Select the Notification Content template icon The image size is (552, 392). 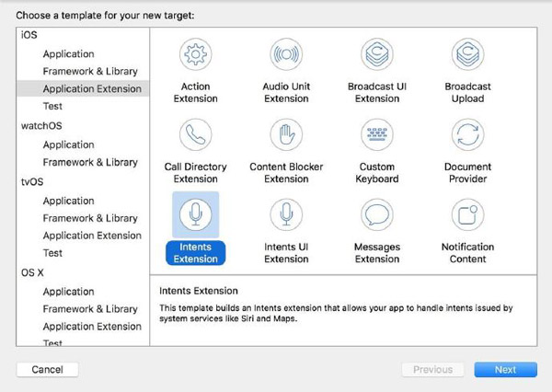coord(467,214)
